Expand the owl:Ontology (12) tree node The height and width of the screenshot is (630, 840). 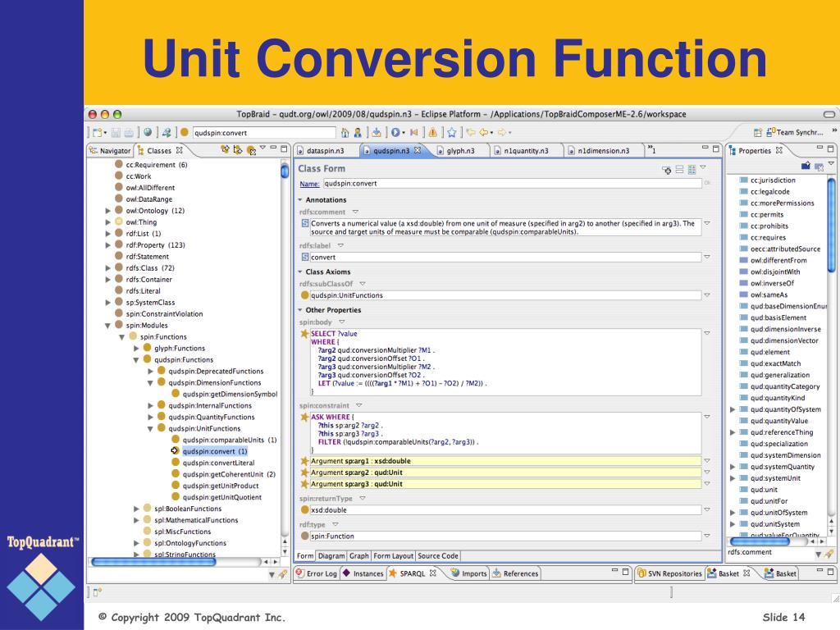107,211
